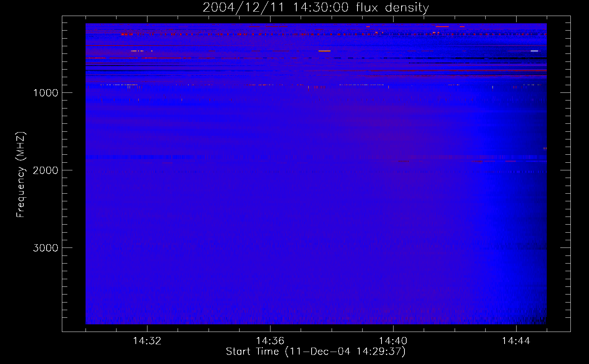This screenshot has height=364, width=589.
Task: Click the 14:44 time tick label
Action: (516, 341)
